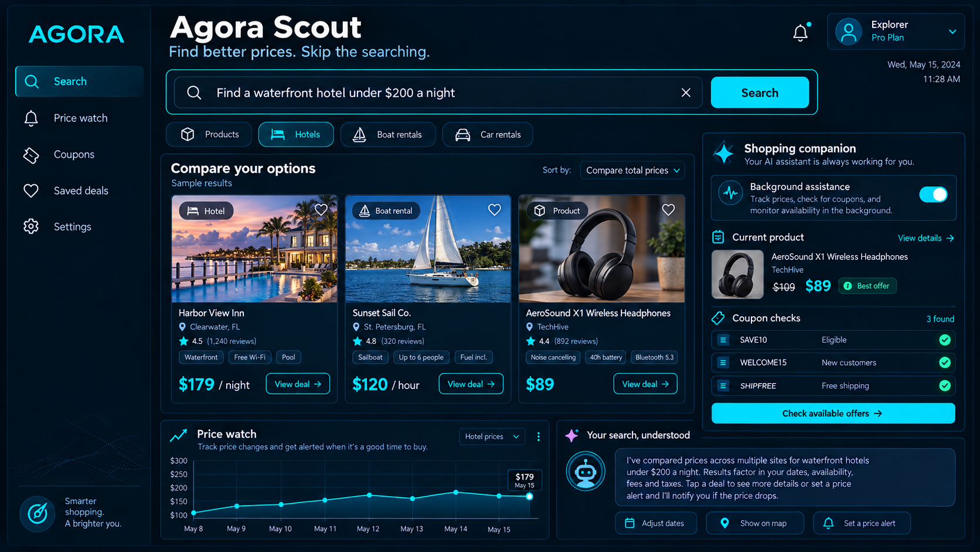Expand the Explorer account dropdown chevron
Image resolution: width=980 pixels, height=552 pixels.
pyautogui.click(x=952, y=32)
